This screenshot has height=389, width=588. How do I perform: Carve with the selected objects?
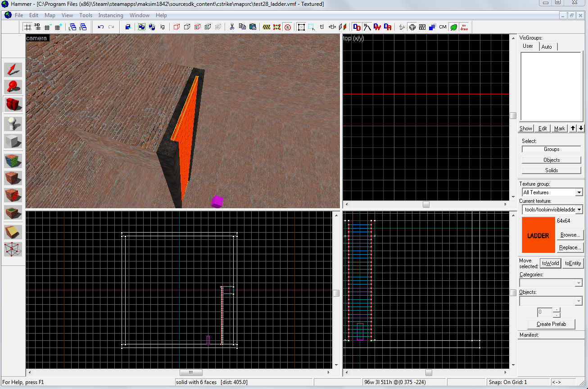pos(128,27)
